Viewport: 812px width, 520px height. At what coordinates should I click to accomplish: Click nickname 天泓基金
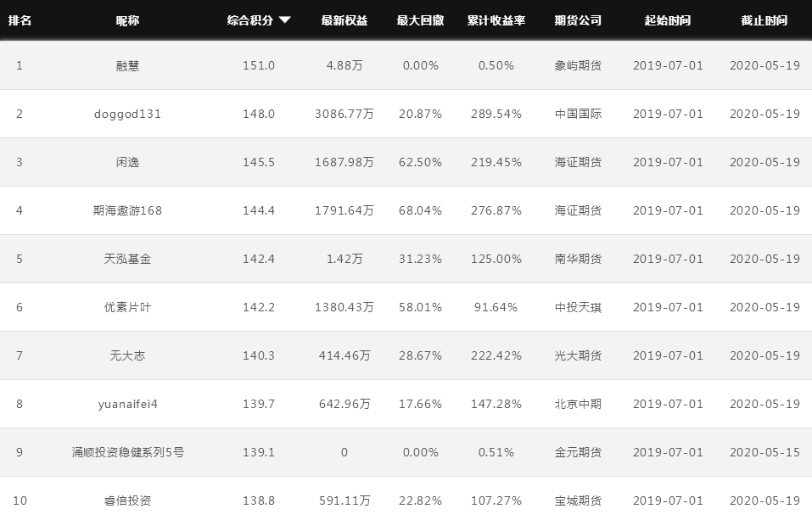(128, 259)
